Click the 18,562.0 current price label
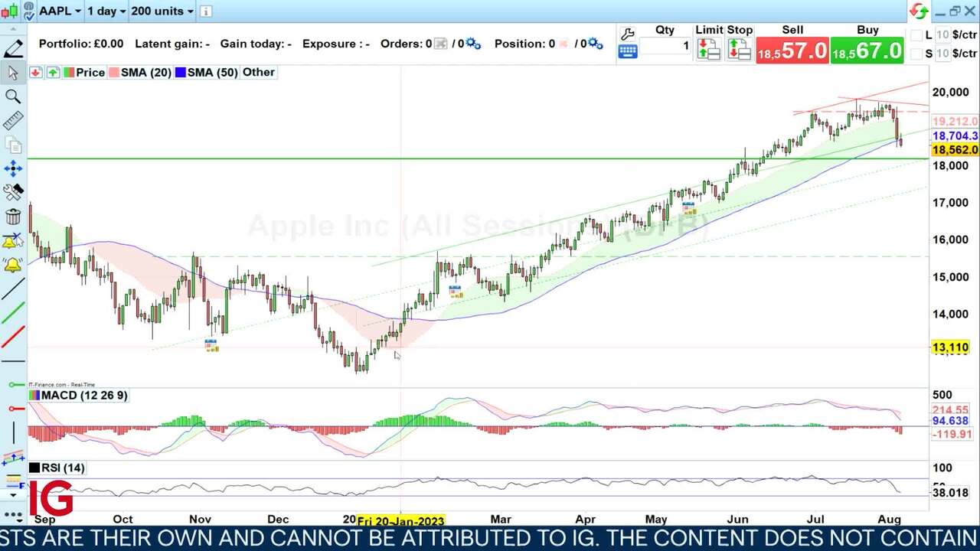Screen dimensions: 980x551 click(955, 150)
